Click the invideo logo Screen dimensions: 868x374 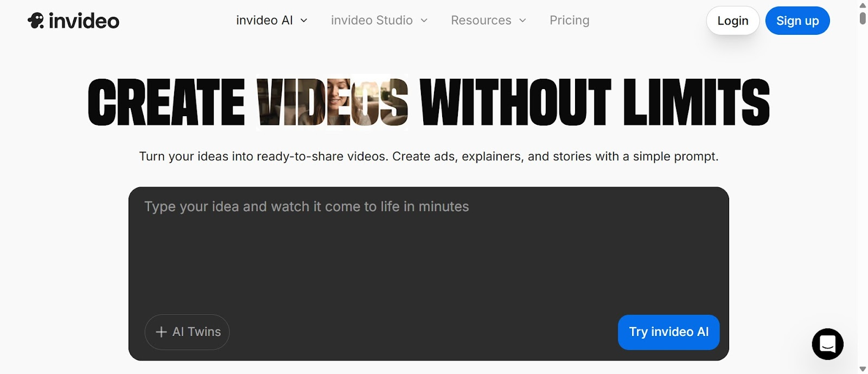73,21
